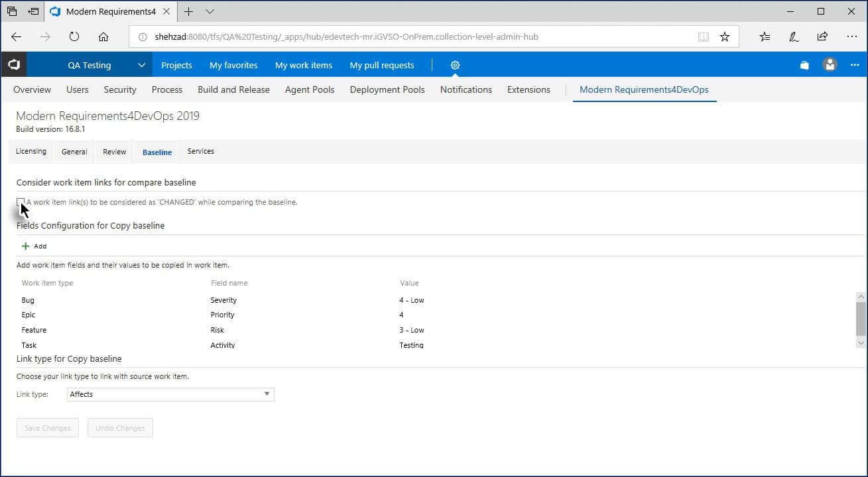
Task: Open browser settings and more menu
Action: tap(851, 37)
